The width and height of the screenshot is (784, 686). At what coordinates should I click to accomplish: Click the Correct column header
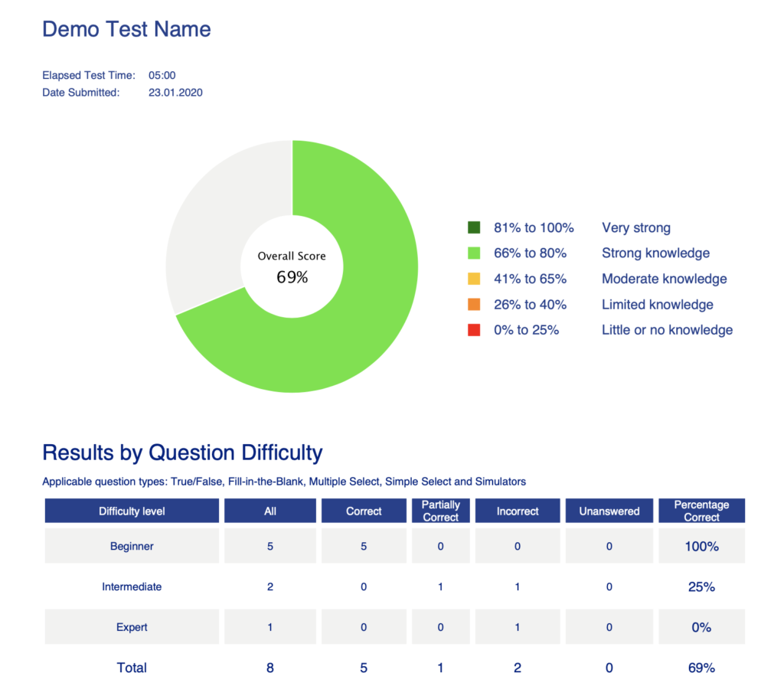click(364, 511)
